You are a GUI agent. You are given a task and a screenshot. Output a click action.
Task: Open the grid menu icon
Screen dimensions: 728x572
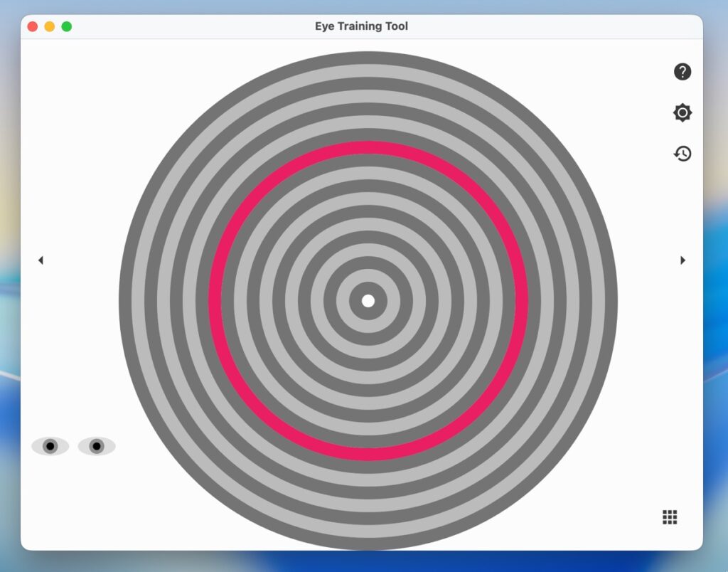click(670, 517)
